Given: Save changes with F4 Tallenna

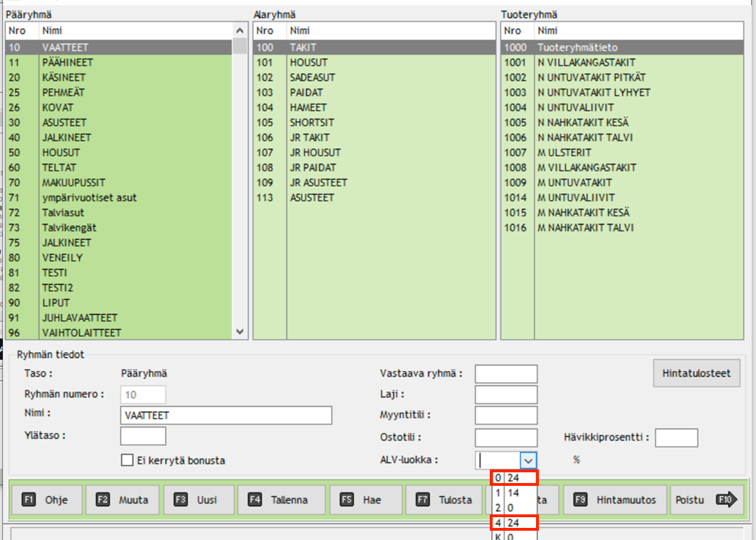Looking at the screenshot, I should pyautogui.click(x=281, y=500).
